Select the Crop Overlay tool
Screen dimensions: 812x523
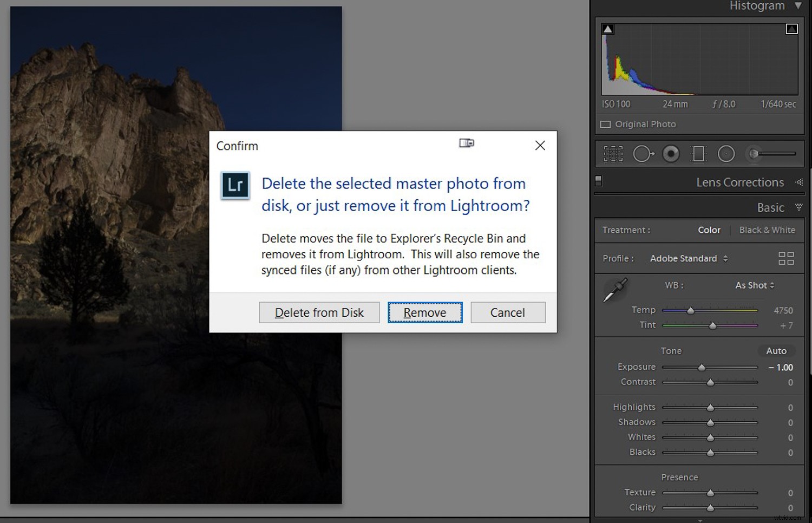pos(613,154)
